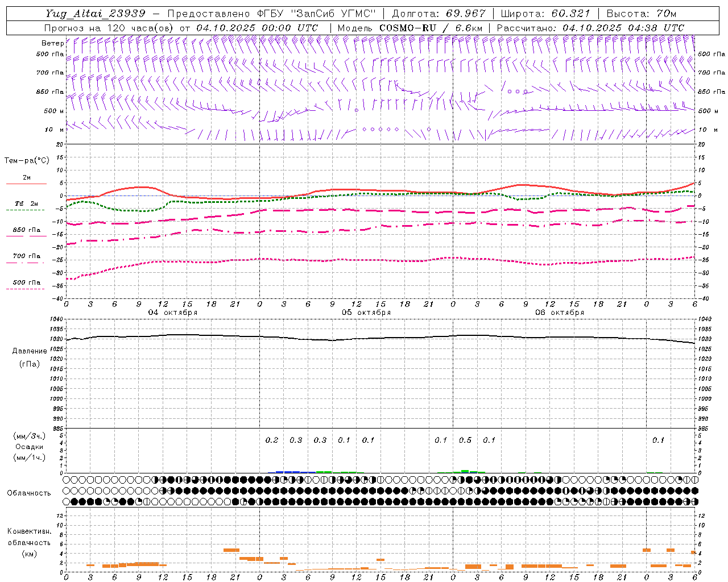
Task: Click the (мм/1ч.) precipitation unit label
Action: [x=30, y=458]
